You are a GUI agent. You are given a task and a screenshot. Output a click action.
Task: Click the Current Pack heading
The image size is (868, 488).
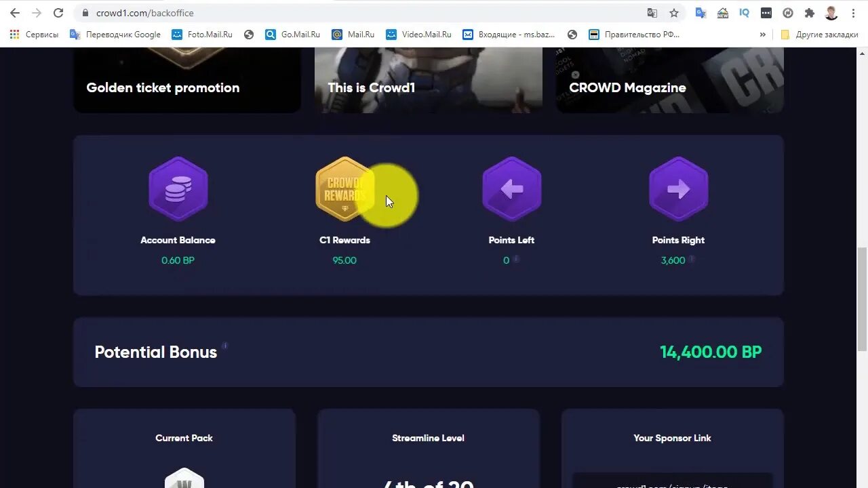coord(184,438)
